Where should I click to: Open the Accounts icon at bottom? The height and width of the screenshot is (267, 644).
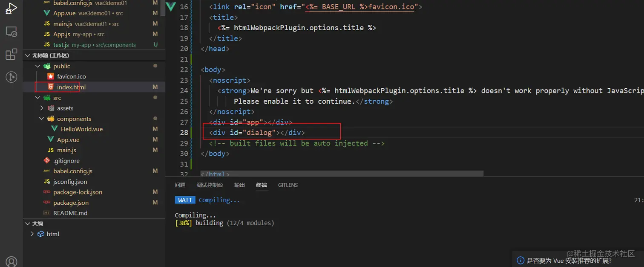11,261
